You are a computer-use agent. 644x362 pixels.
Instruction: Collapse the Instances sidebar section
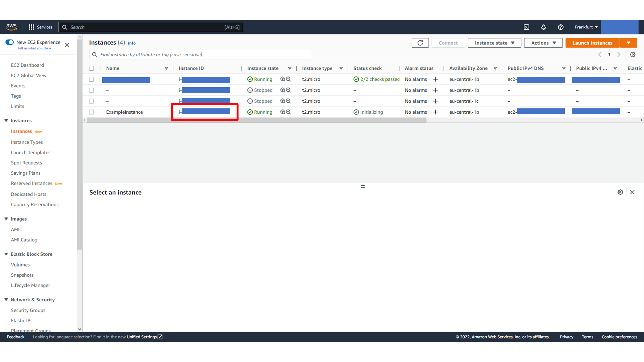pos(6,121)
